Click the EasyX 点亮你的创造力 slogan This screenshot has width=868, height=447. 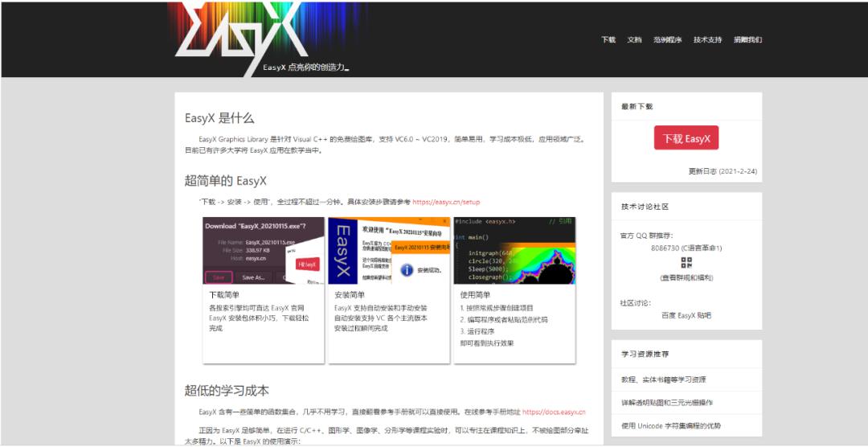pyautogui.click(x=305, y=68)
